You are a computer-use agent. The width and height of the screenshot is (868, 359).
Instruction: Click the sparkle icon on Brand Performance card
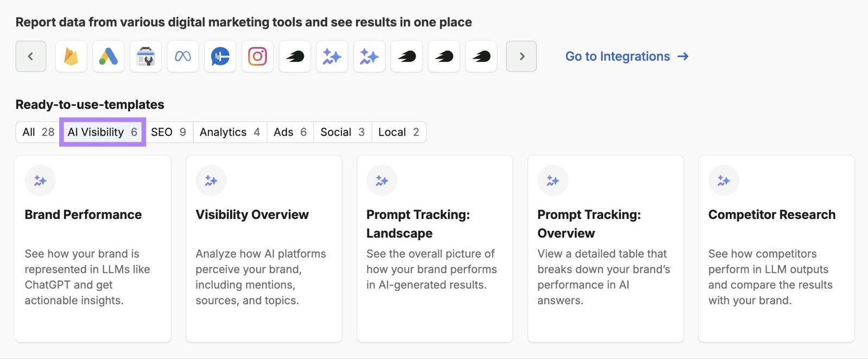(40, 180)
